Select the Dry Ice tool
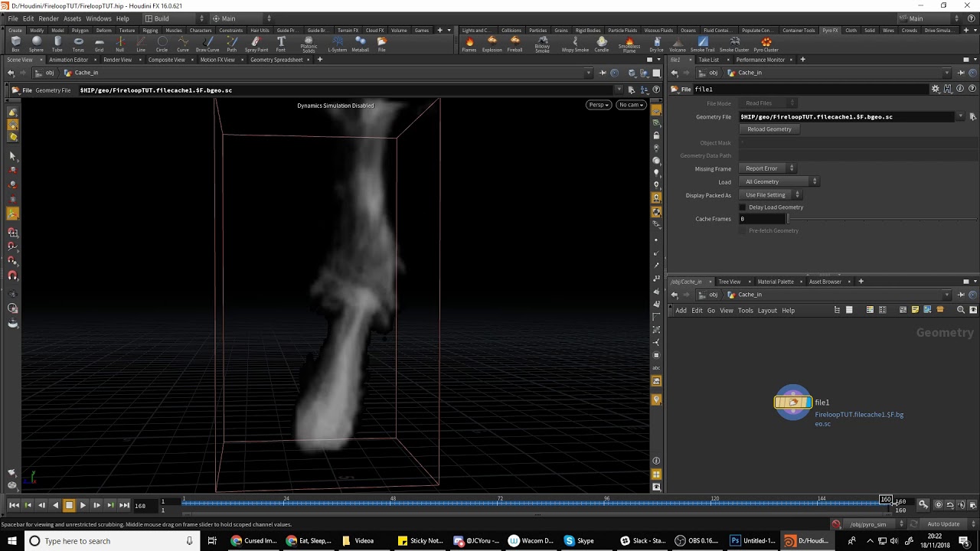Screen dimensions: 980x551 tap(656, 44)
